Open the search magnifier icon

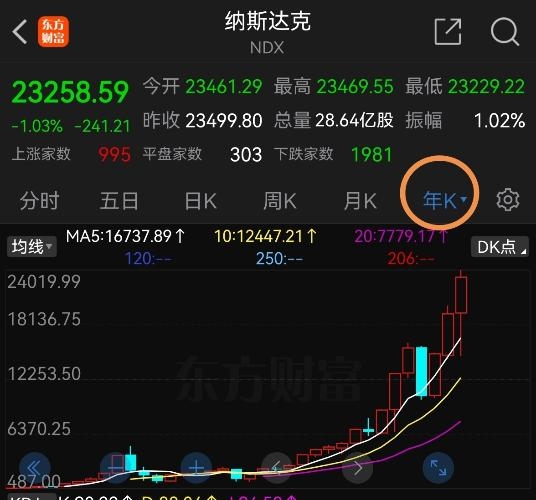[505, 32]
